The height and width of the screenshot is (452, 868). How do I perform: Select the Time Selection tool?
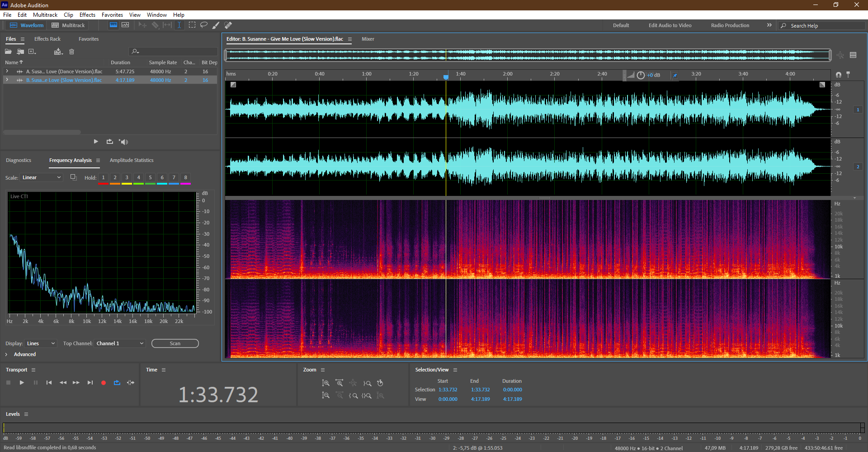[179, 25]
